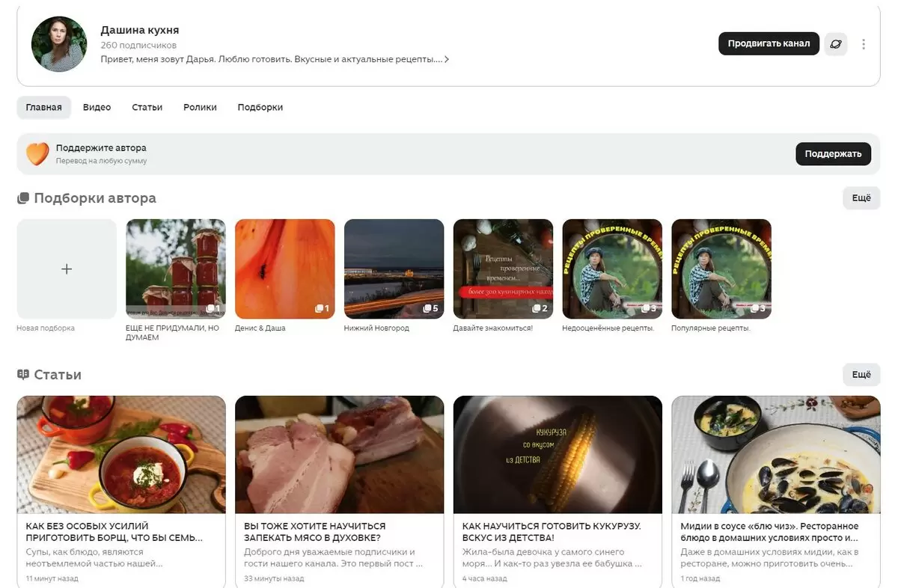Viewport: 898px width, 588px height.
Task: Click the Подборки автора stack icon
Action: point(23,198)
